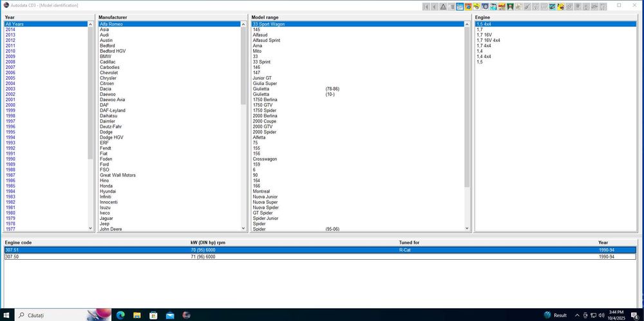The height and width of the screenshot is (321, 644).
Task: Open the notification center icon
Action: click(634, 315)
